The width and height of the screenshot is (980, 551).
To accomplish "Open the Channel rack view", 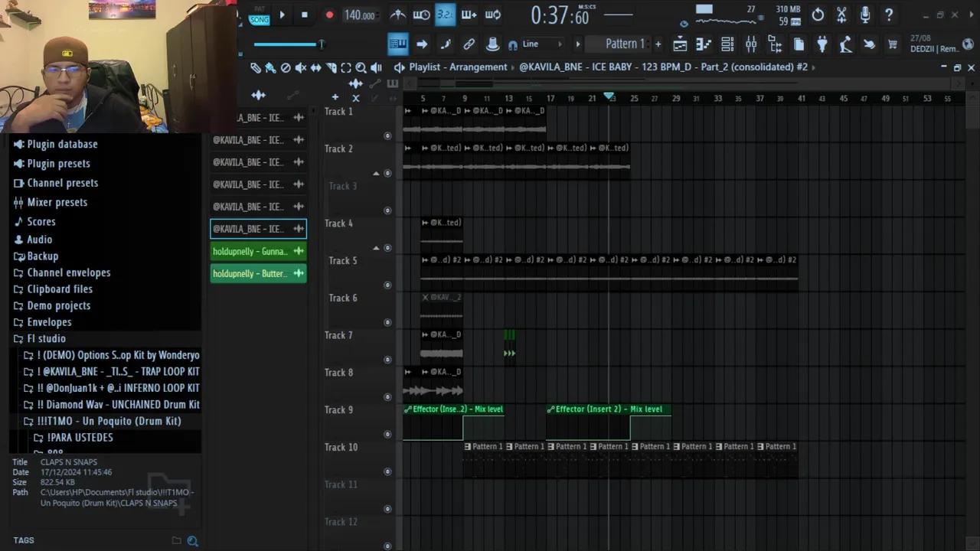I will 727,44.
